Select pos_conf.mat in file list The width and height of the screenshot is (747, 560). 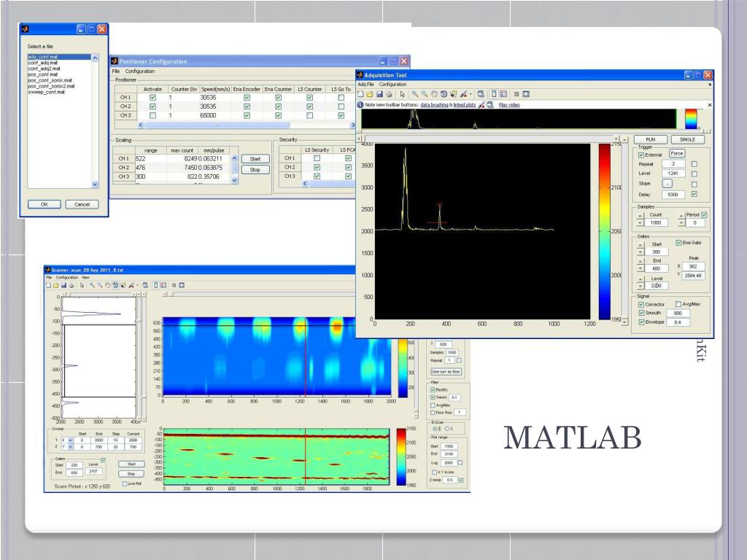coord(42,74)
